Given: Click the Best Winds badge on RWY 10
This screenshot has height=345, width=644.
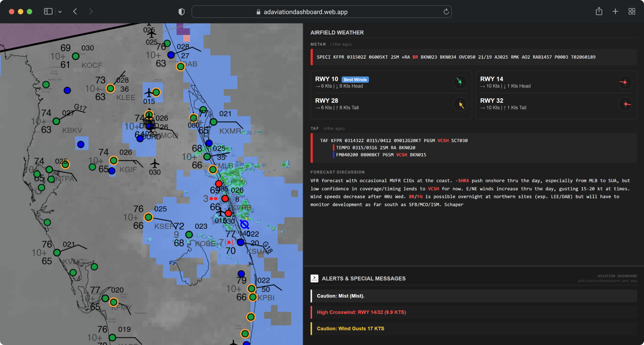Looking at the screenshot, I should coord(355,79).
